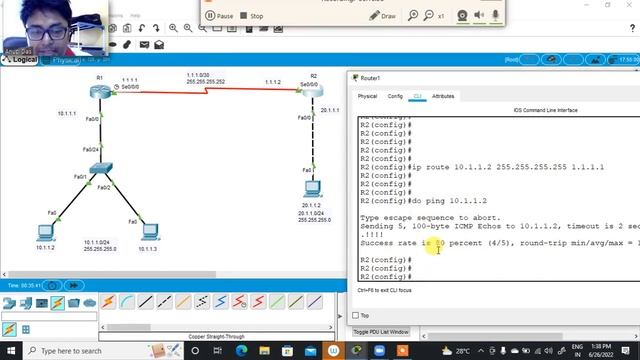Click PC labeled 10.1.1.2
This screenshot has height=360, width=640.
[x=45, y=233]
